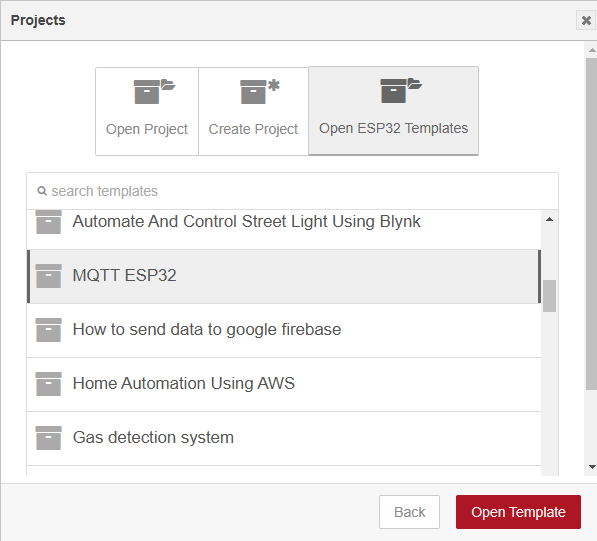Click the template list scroll-up arrow

(549, 219)
